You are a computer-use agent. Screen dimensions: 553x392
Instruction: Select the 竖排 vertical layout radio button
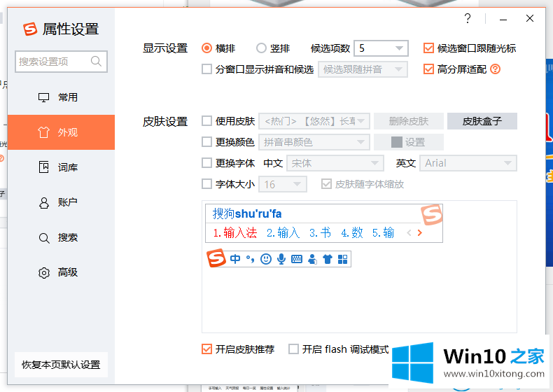tap(261, 48)
